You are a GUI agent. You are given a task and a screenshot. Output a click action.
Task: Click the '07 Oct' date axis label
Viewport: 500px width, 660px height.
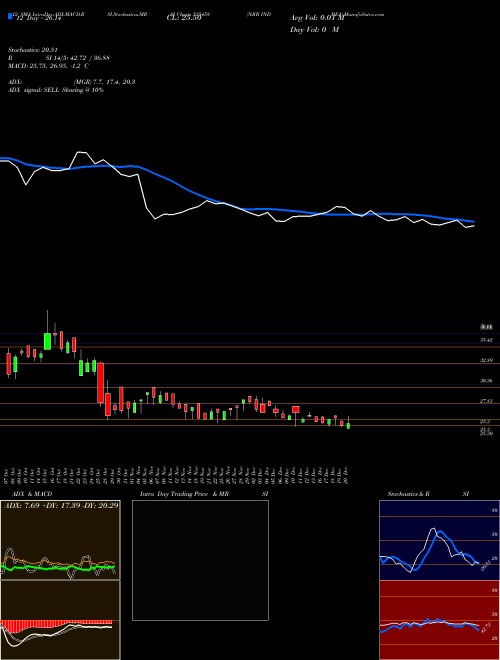(8, 474)
